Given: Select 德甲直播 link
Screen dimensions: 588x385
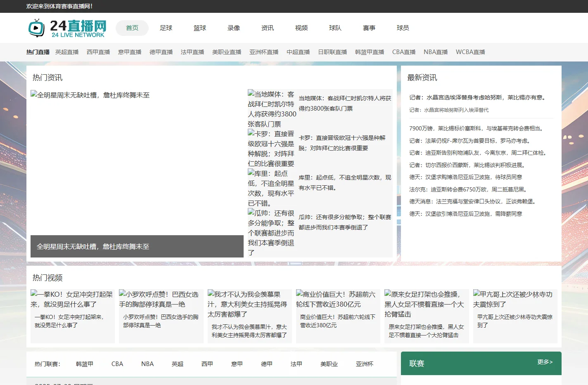Looking at the screenshot, I should click(x=161, y=52).
